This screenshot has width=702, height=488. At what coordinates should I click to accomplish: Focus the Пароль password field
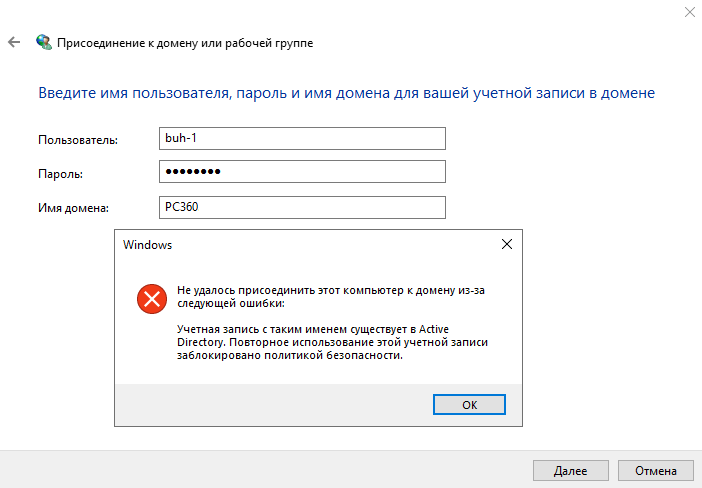tap(301, 173)
